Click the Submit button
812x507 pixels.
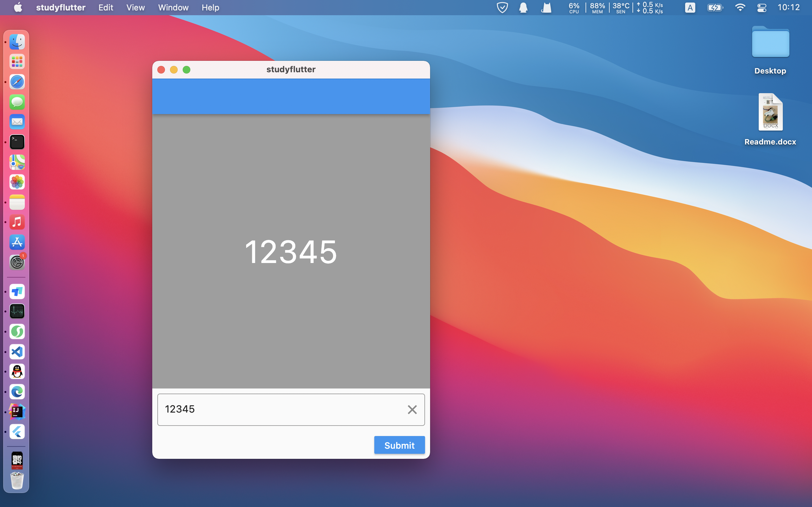tap(399, 445)
